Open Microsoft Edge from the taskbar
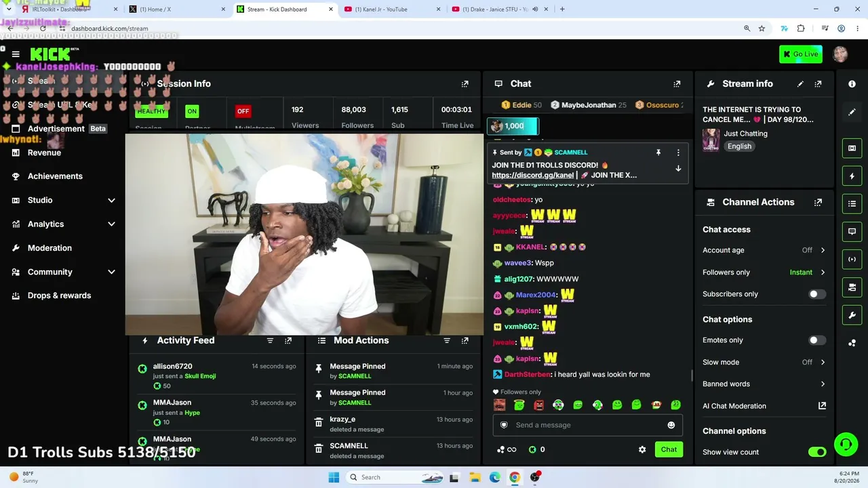This screenshot has width=868, height=488. pyautogui.click(x=495, y=477)
